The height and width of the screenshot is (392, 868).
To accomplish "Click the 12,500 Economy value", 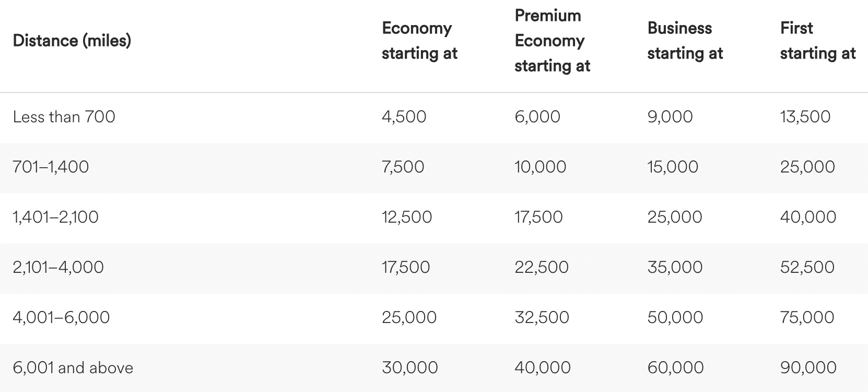I will [407, 217].
